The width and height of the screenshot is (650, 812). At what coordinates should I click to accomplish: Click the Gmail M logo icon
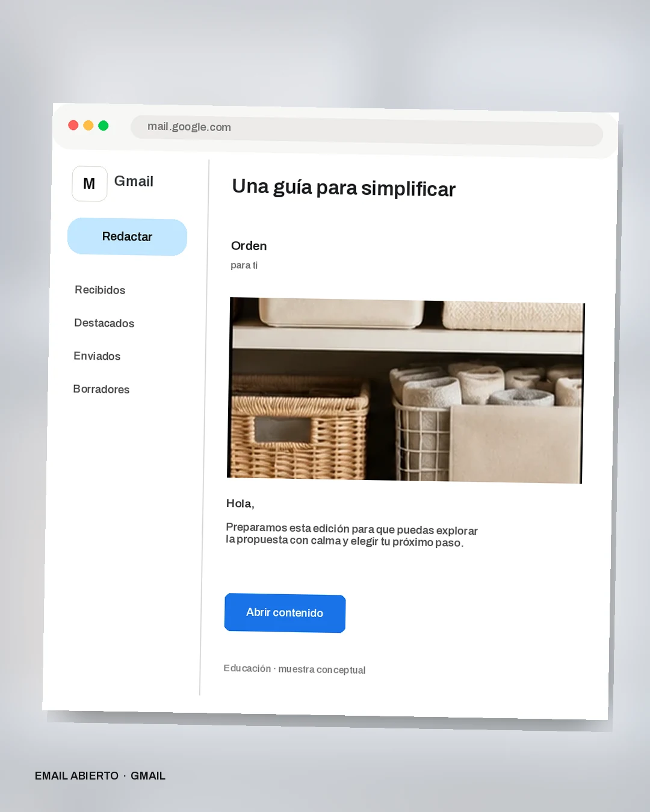point(90,183)
